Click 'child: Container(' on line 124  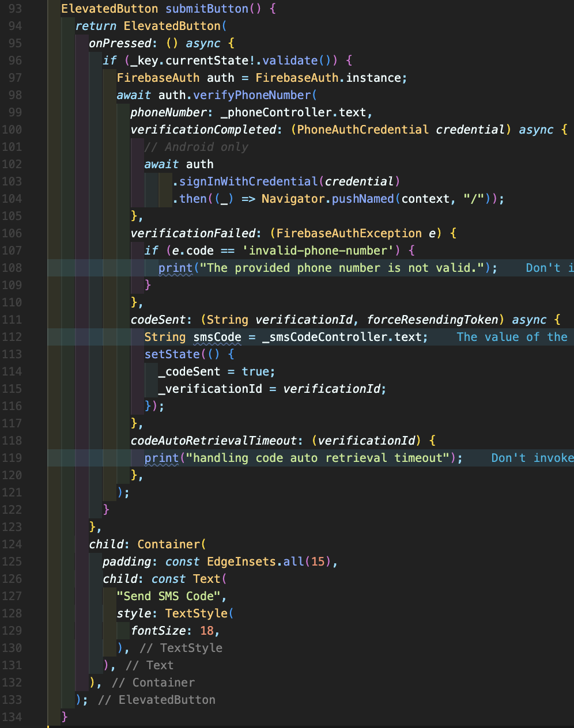pyautogui.click(x=148, y=544)
